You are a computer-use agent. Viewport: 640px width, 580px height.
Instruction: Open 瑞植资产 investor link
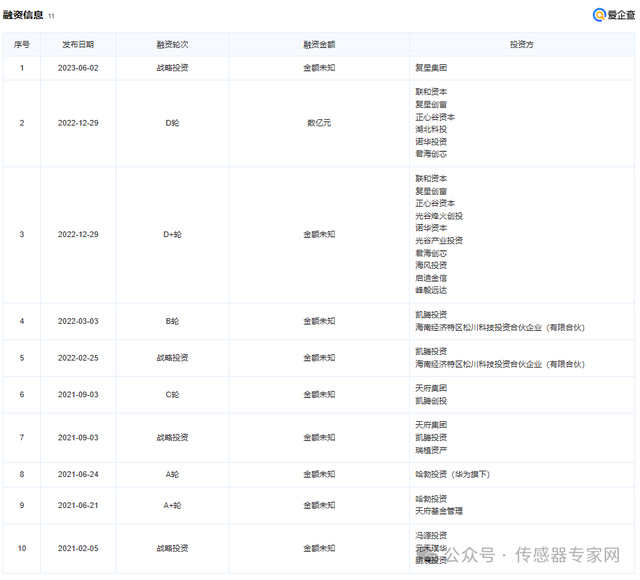(x=431, y=450)
